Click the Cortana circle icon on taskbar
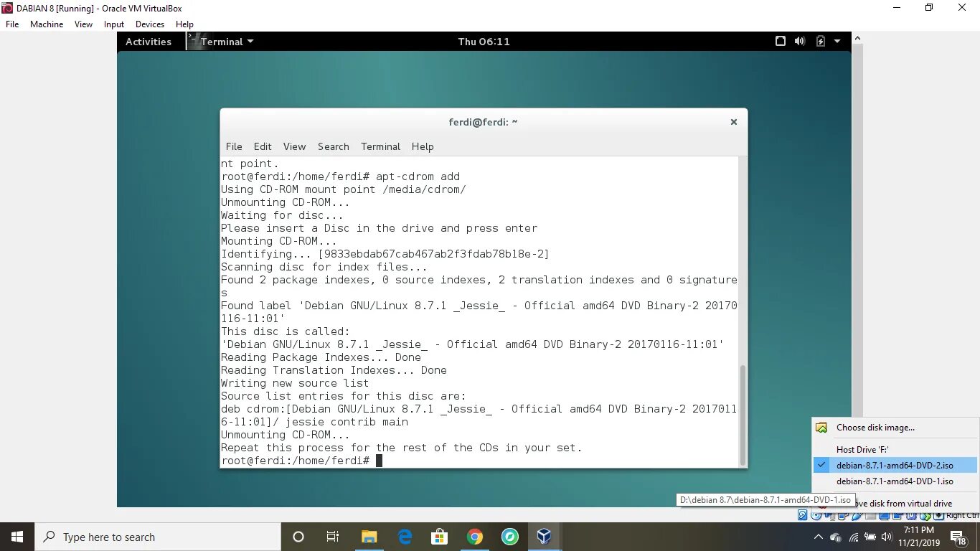The width and height of the screenshot is (980, 551). 298,537
